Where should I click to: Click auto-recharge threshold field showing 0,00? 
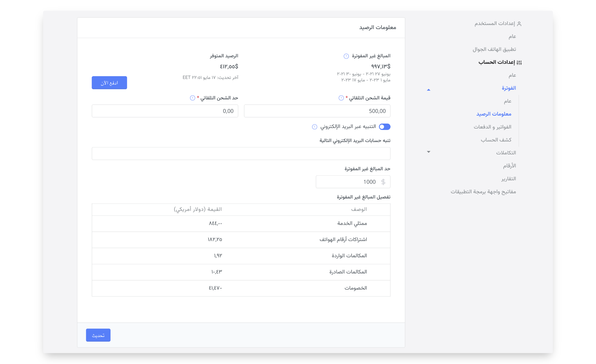point(165,111)
